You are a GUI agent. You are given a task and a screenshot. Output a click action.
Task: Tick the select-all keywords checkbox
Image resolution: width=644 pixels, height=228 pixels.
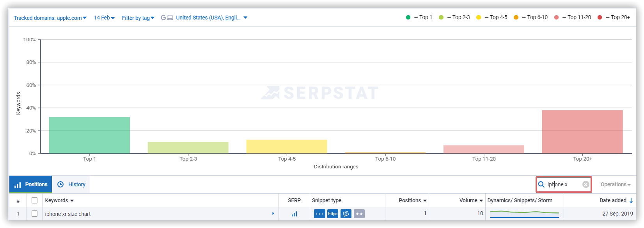(34, 200)
